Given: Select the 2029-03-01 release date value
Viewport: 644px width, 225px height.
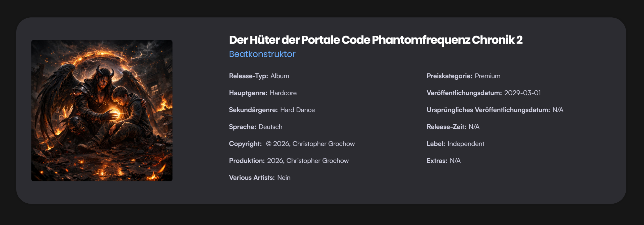Looking at the screenshot, I should tap(522, 93).
